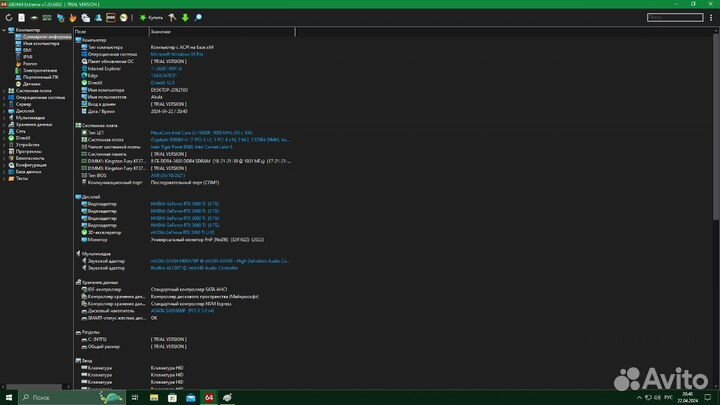This screenshot has height=405, width=720.
Task: Select Разгон in the tree
Action: click(30, 64)
